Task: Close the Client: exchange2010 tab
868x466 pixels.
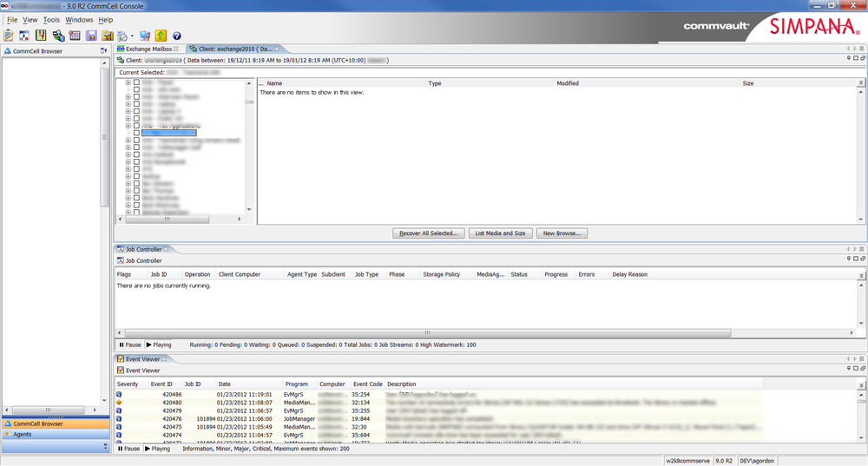Action: [277, 49]
